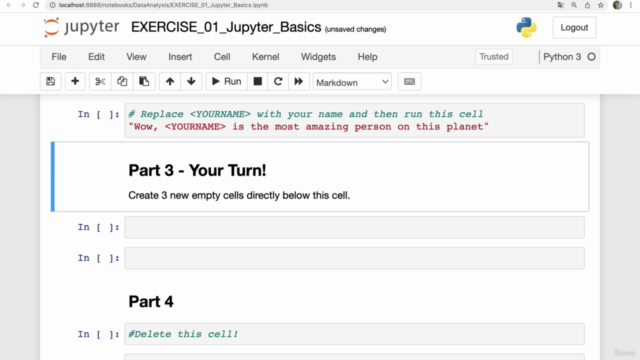Click the second empty code cell below Part 3
The image size is (640, 360).
pyautogui.click(x=354, y=258)
